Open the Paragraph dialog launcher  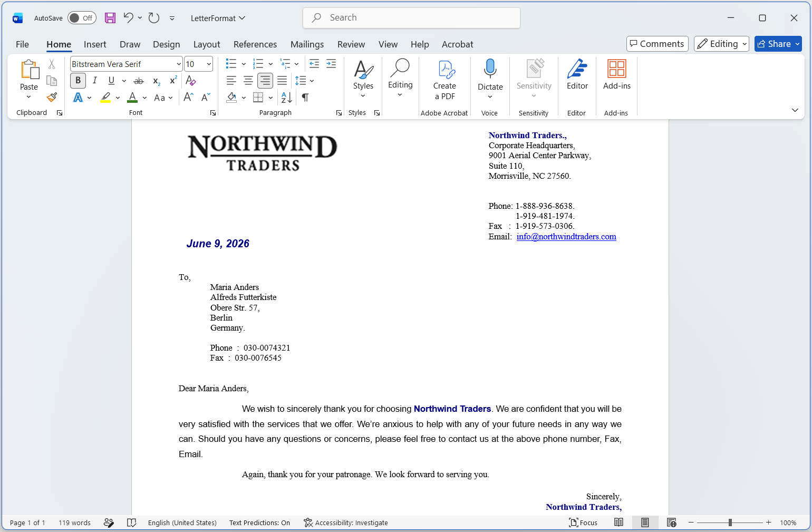[x=339, y=113]
